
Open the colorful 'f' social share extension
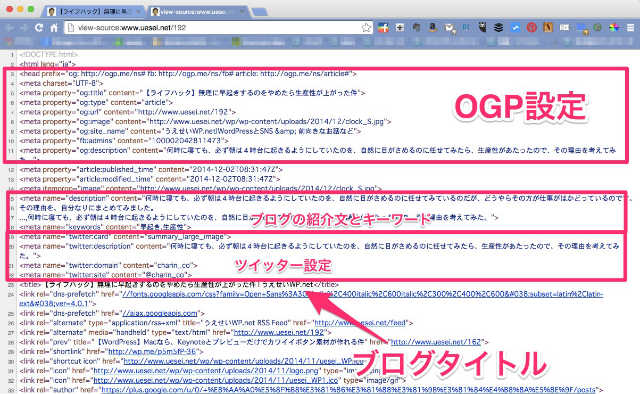[x=383, y=28]
